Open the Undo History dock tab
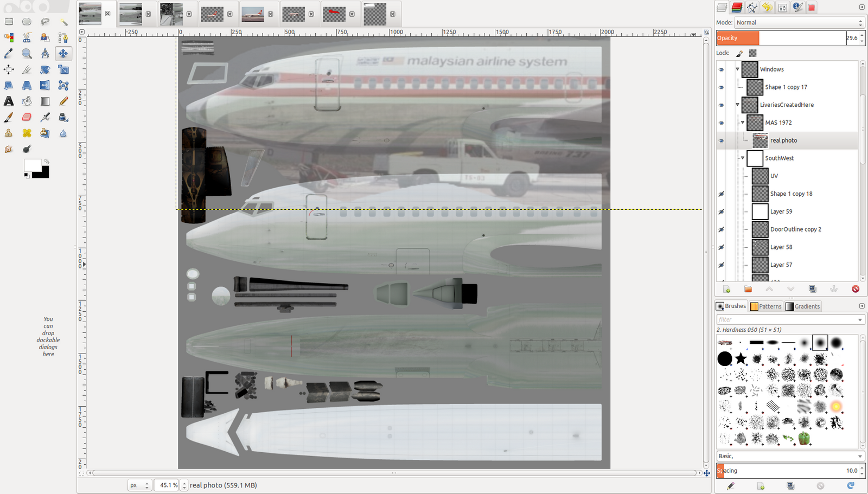This screenshot has height=494, width=868. pos(767,7)
